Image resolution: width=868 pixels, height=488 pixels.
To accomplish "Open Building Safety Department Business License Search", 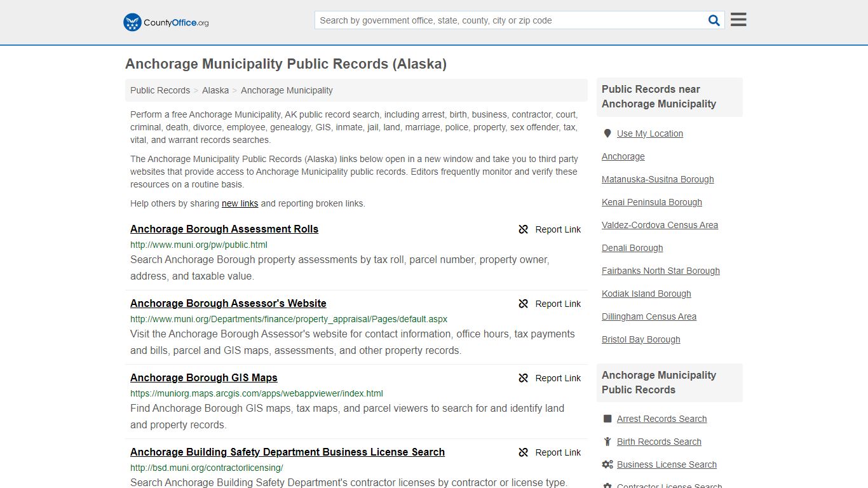I will point(287,452).
